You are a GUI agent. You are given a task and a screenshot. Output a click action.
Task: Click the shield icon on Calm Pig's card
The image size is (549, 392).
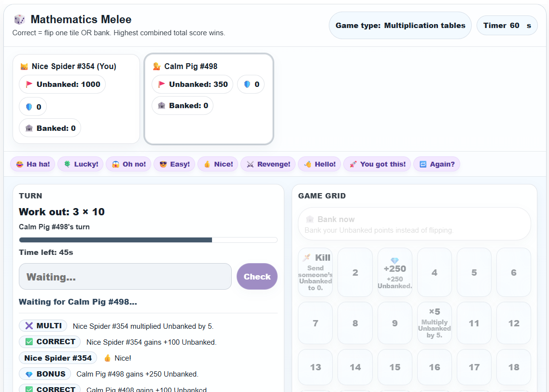point(251,84)
